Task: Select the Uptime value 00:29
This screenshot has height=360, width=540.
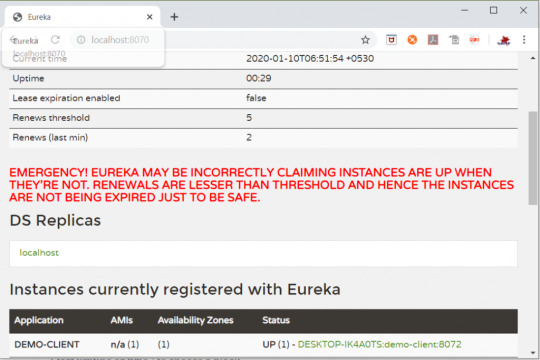Action: click(259, 79)
